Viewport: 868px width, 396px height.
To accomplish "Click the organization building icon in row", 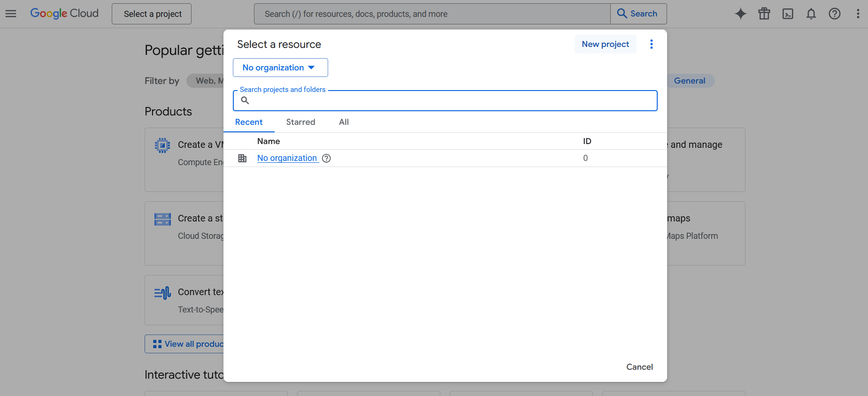I will 242,158.
